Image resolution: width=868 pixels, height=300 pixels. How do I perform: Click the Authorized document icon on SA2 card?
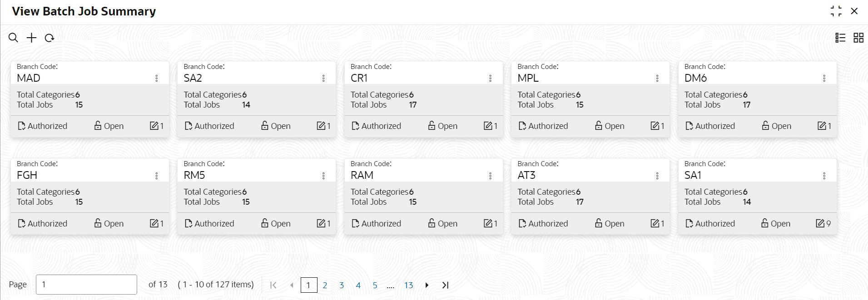(188, 126)
